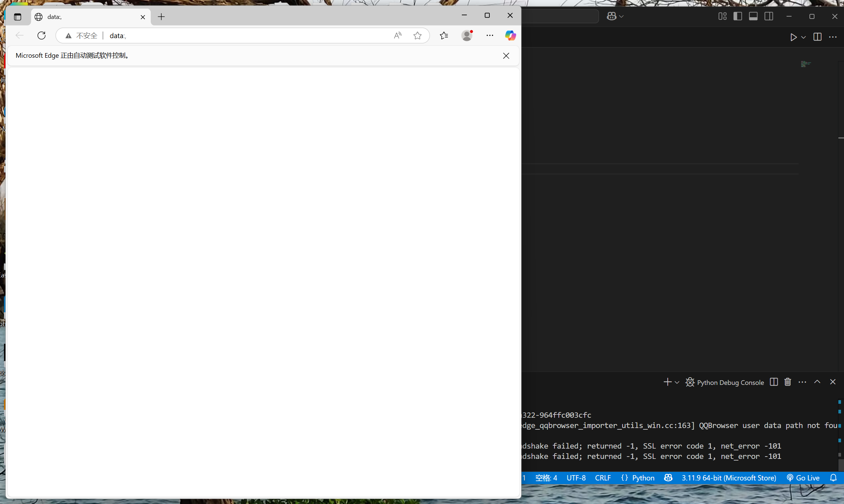
Task: Kill terminal with trash icon
Action: [788, 382]
